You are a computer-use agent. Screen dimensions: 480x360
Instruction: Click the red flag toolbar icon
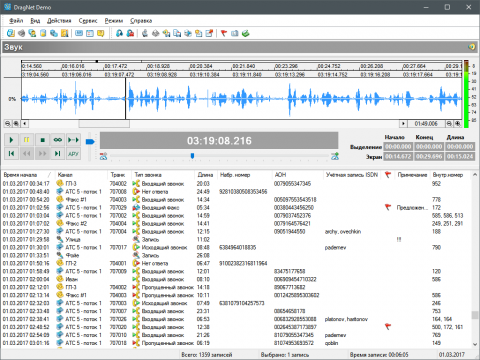(224, 33)
